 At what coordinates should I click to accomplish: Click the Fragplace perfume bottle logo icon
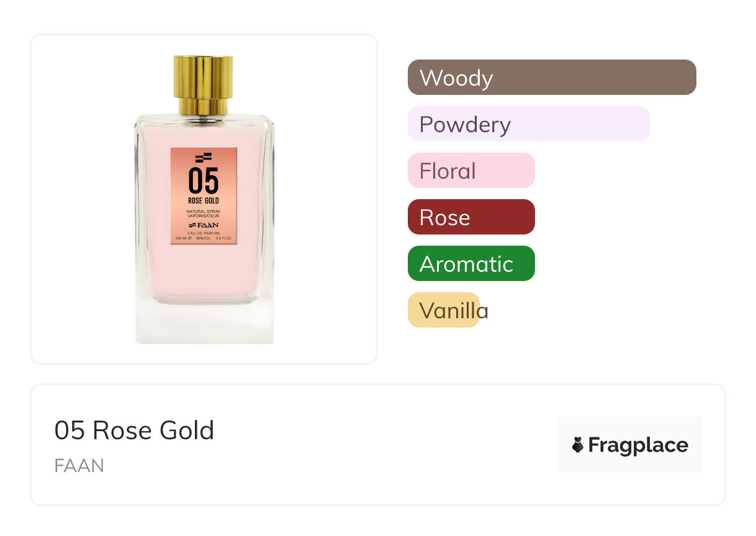click(x=578, y=445)
